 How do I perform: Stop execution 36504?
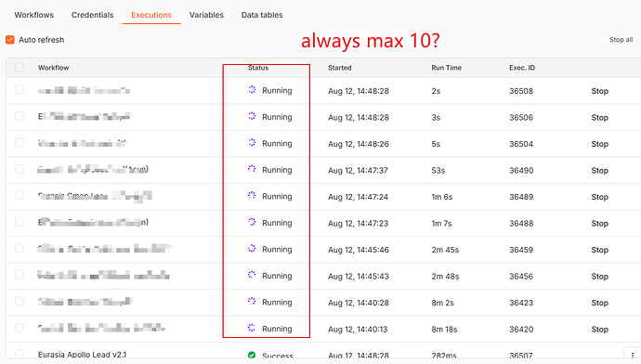point(600,144)
